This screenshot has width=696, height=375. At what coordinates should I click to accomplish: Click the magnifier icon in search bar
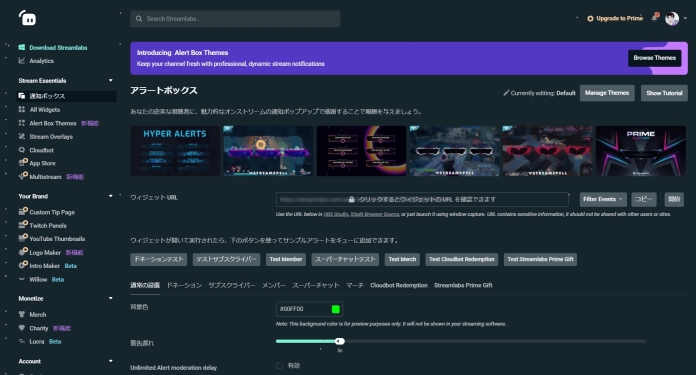coord(139,19)
